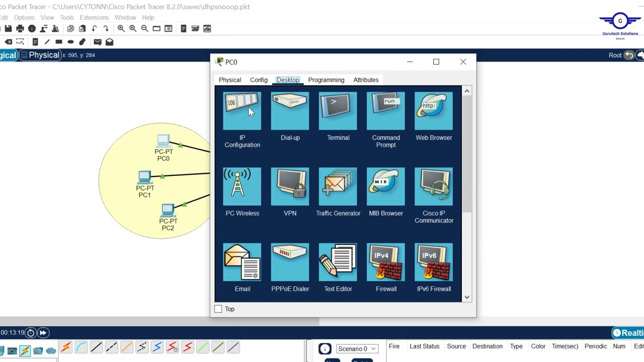Click the Root navigation button
This screenshot has height=362, width=644.
[x=615, y=55]
